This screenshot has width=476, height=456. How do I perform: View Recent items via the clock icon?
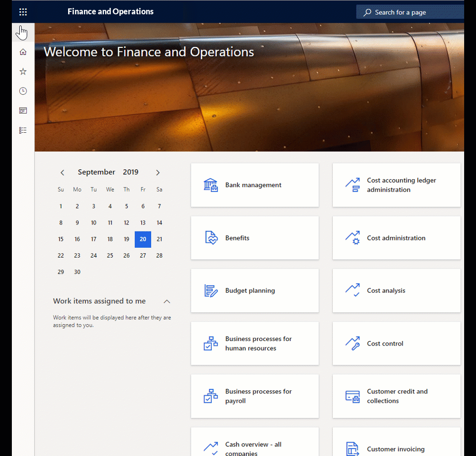point(23,91)
